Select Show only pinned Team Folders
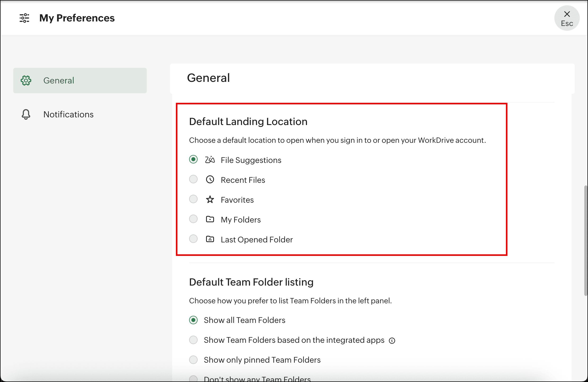Screen dimensions: 588x382 193,360
